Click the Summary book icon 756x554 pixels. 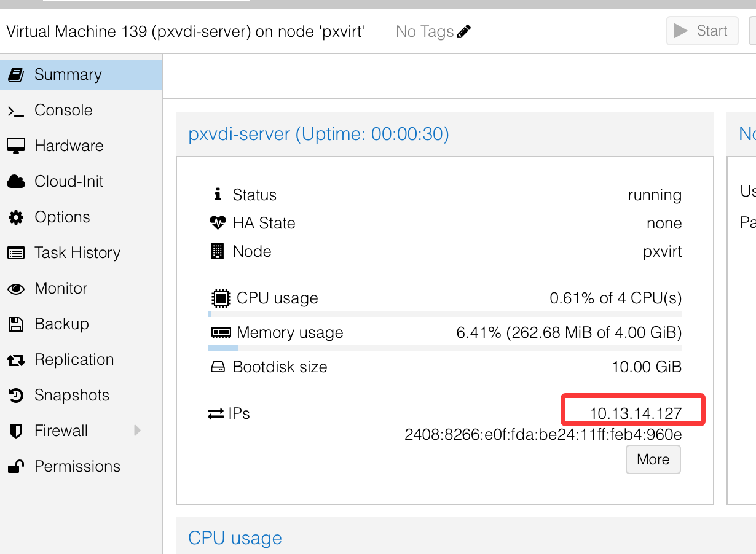pos(16,75)
